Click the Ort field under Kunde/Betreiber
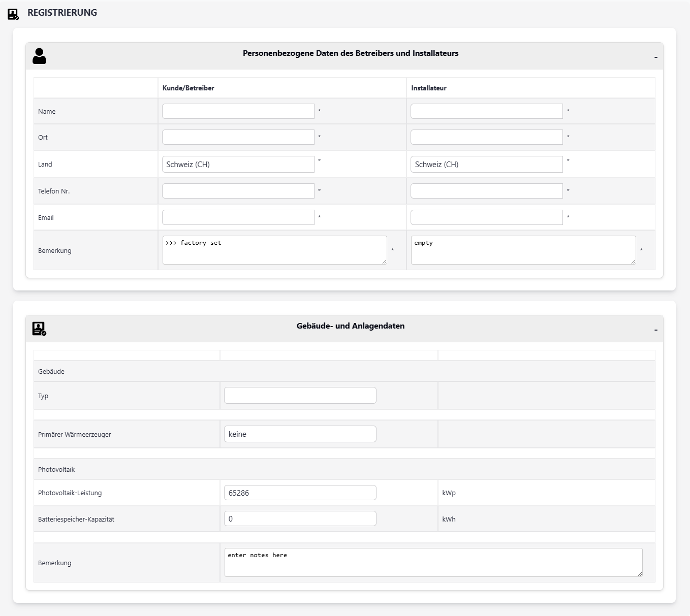Screen dimensions: 690x616 [238, 137]
